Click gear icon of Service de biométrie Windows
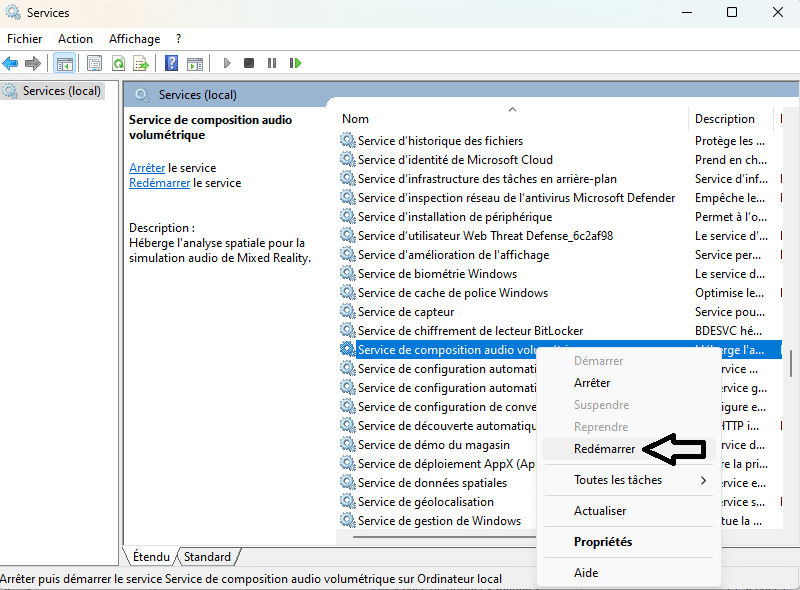The image size is (800, 590). [x=347, y=274]
